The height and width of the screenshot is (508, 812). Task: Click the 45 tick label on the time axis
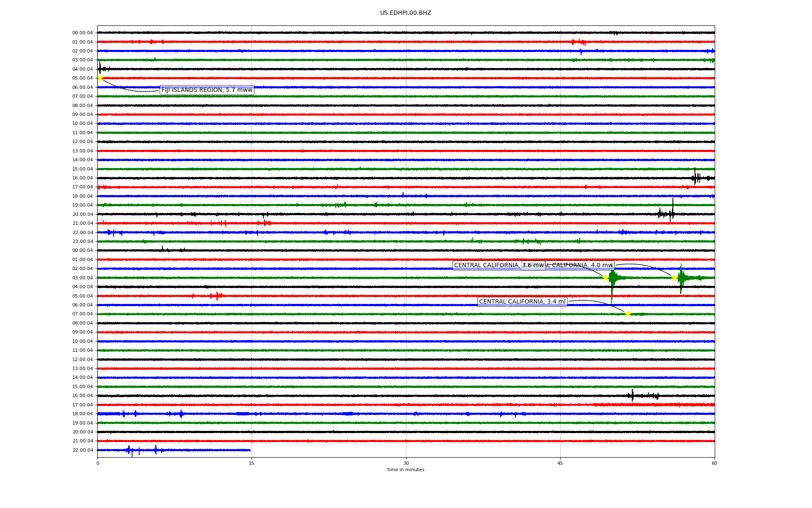pyautogui.click(x=560, y=463)
